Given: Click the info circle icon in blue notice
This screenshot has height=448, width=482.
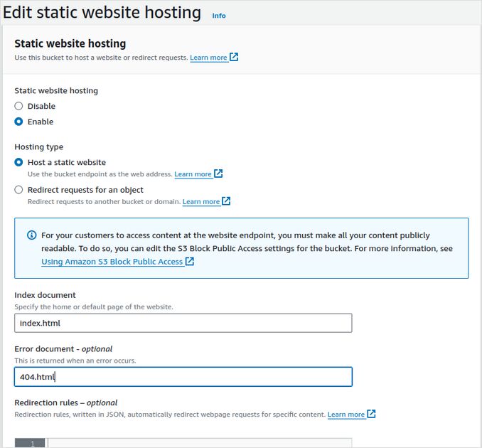Looking at the screenshot, I should tap(31, 235).
